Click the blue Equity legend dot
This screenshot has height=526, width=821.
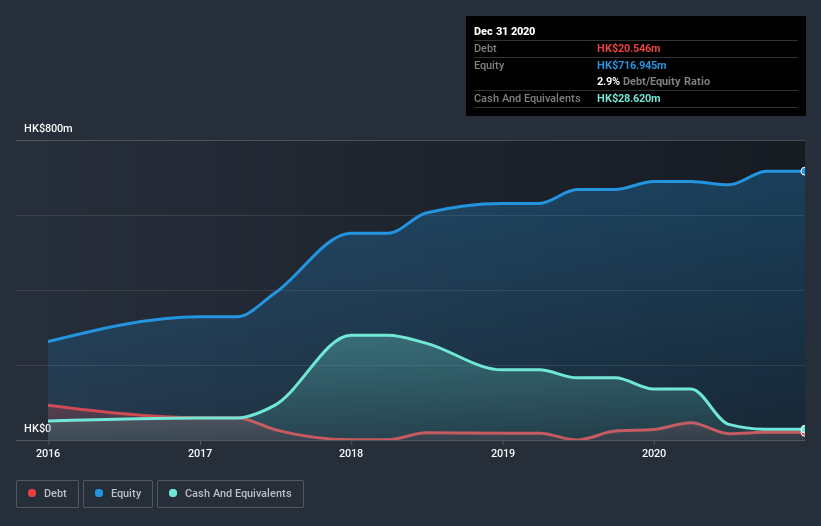99,493
